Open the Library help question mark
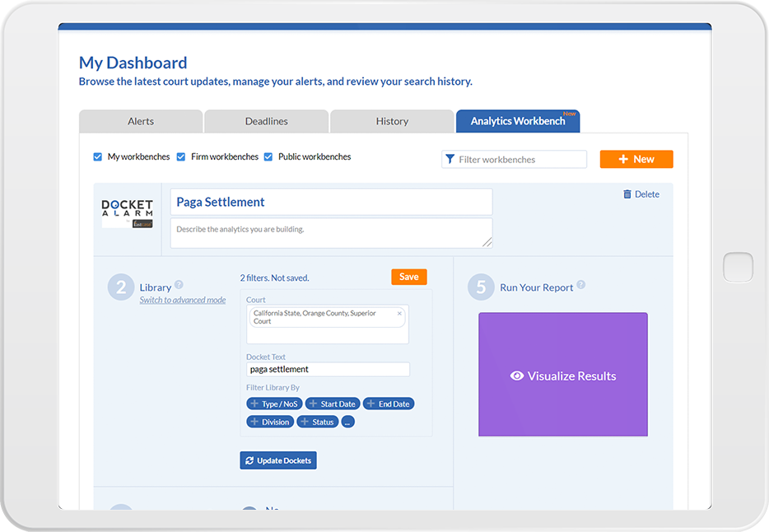This screenshot has height=532, width=769. 179,284
